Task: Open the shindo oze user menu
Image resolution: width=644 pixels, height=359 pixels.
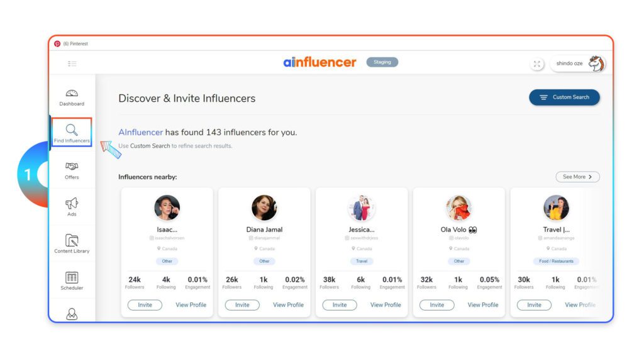Action: 579,64
